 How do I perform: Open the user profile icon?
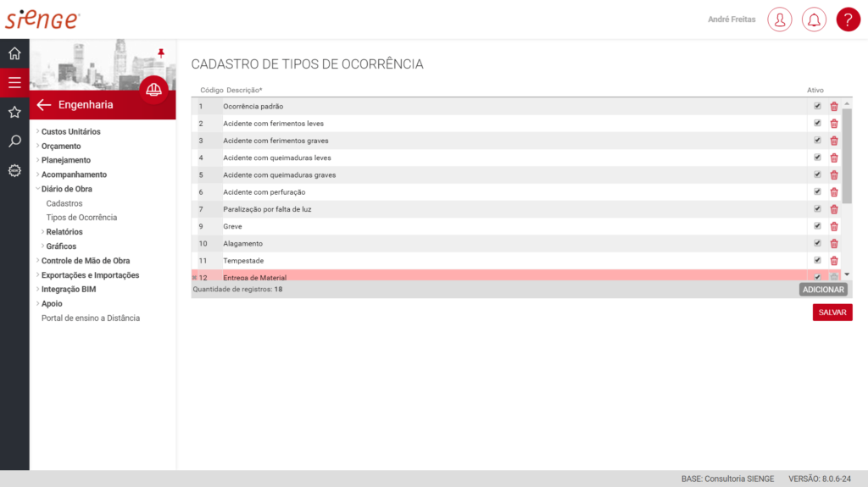[x=779, y=19]
